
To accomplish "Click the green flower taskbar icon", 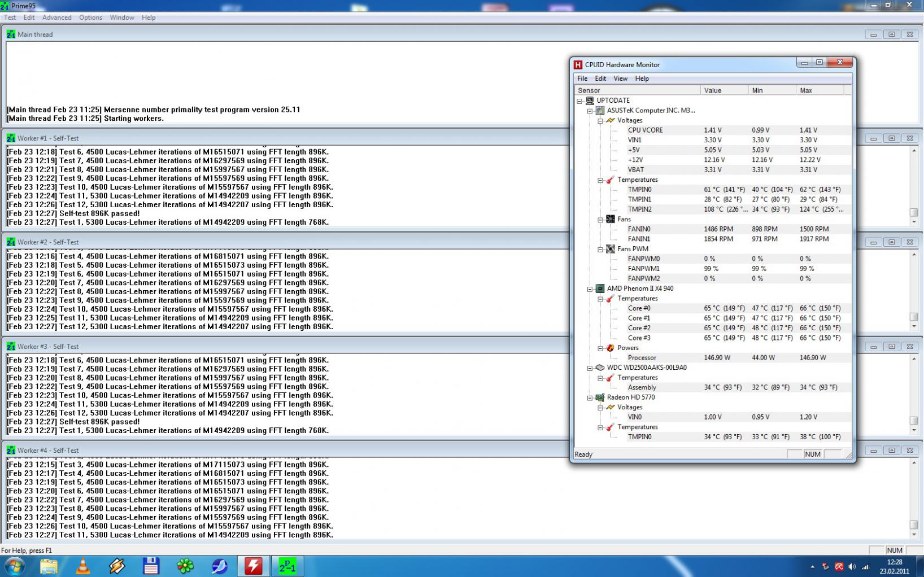I will click(x=185, y=566).
